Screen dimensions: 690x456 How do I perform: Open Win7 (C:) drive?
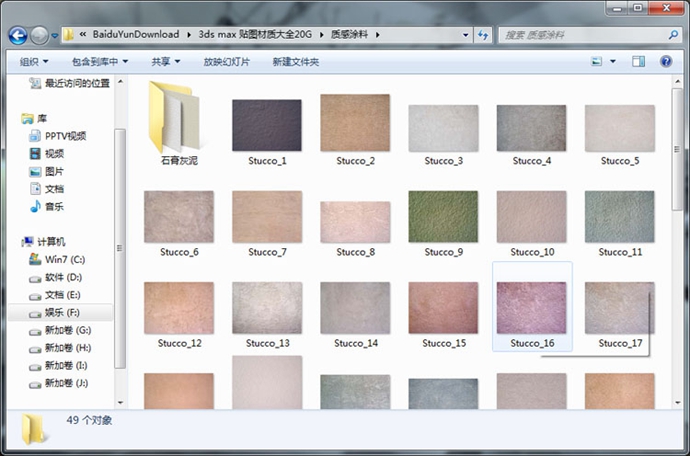(x=57, y=259)
